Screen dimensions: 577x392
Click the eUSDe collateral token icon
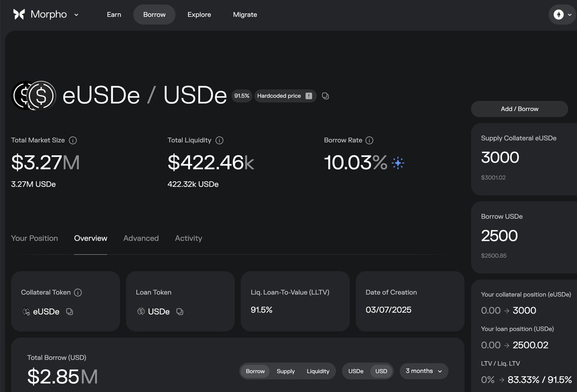26,312
